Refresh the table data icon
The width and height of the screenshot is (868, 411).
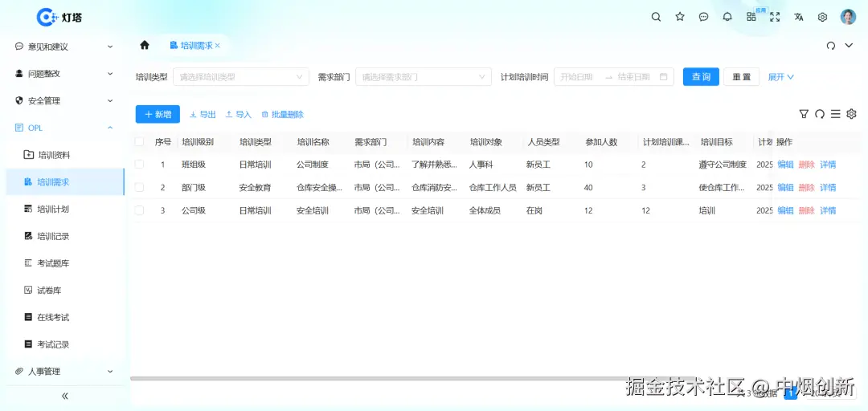tap(820, 114)
